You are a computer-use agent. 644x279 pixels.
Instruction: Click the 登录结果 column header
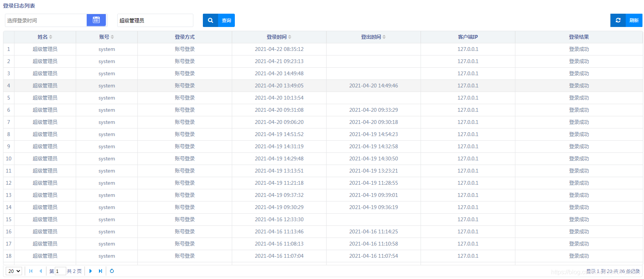(x=579, y=37)
